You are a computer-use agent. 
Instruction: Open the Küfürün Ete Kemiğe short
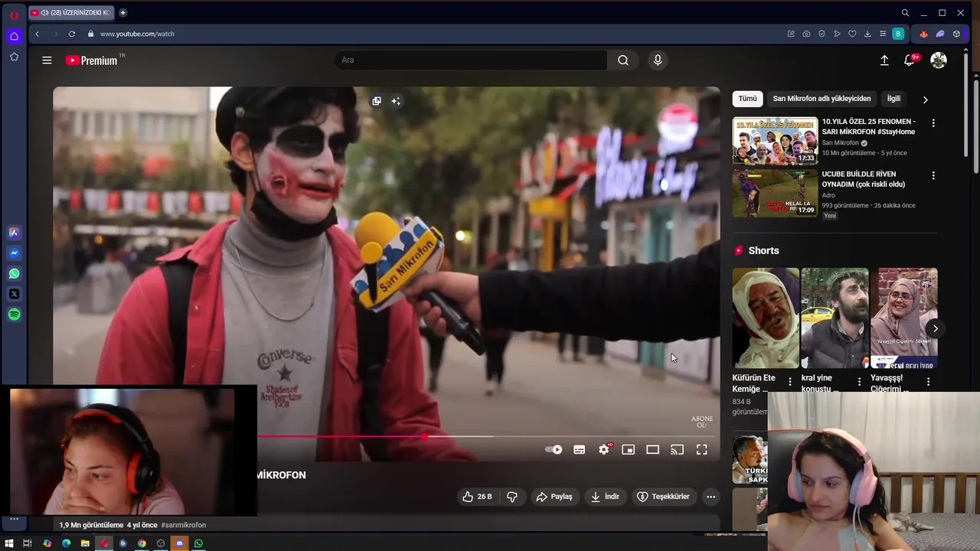766,318
